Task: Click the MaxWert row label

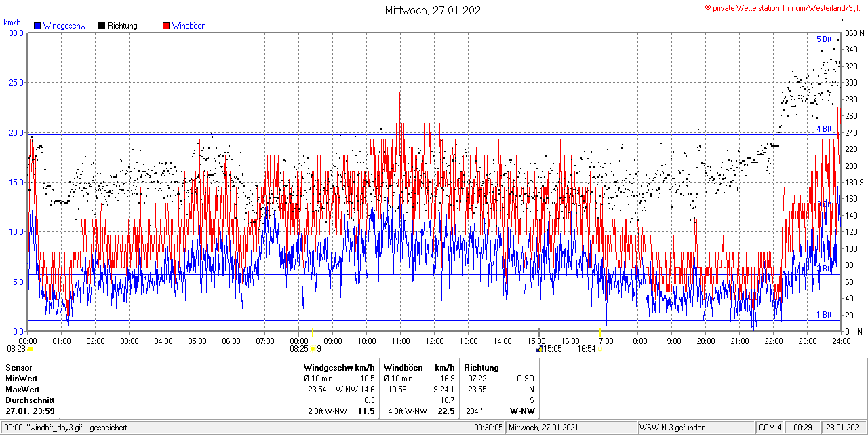Action: (x=22, y=389)
